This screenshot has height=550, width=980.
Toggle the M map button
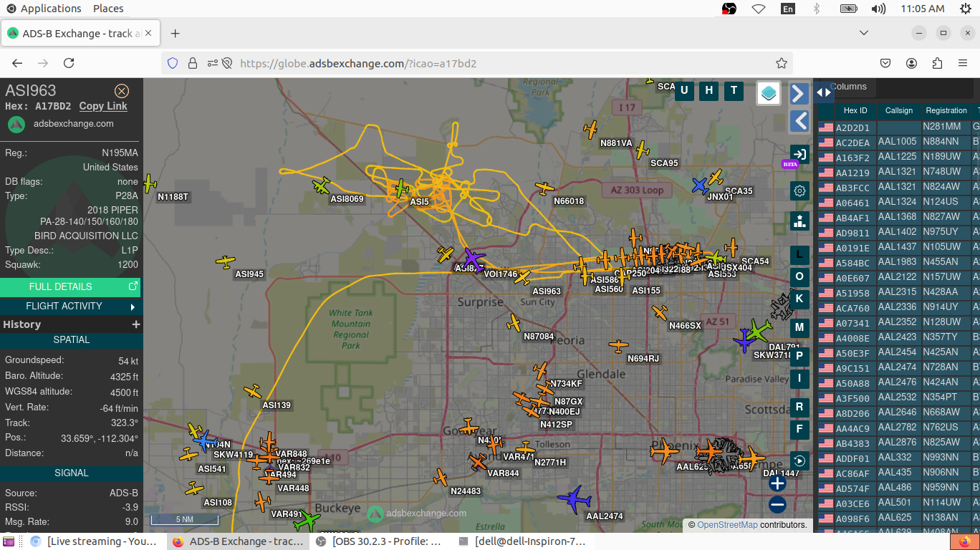point(799,327)
